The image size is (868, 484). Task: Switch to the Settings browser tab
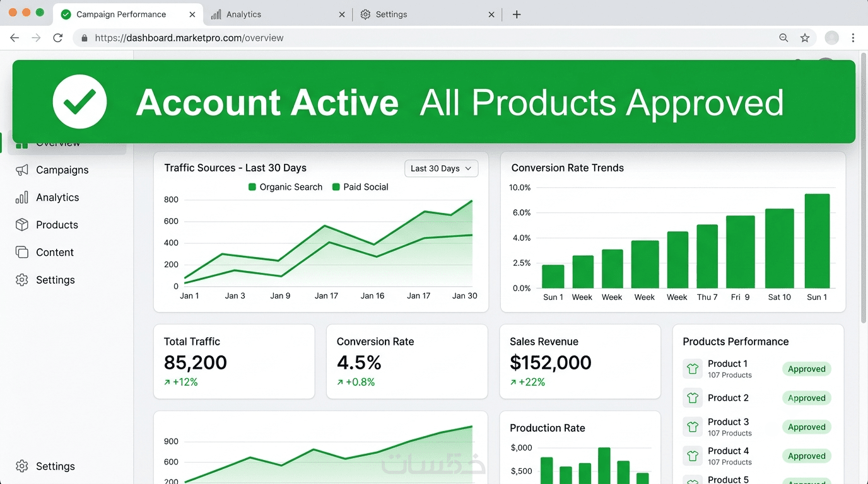coord(428,14)
